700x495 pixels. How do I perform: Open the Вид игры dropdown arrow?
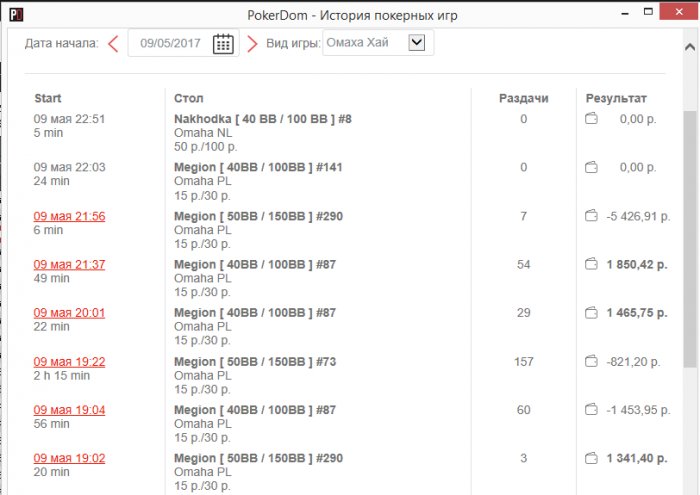[417, 43]
